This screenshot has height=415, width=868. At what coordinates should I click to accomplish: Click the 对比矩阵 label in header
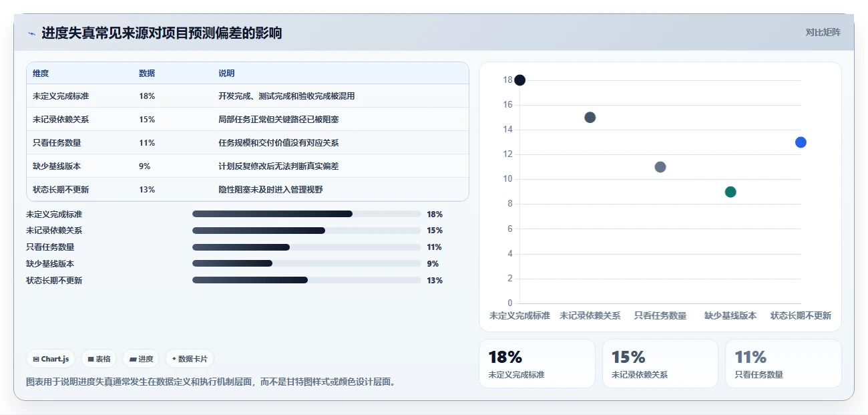[823, 32]
